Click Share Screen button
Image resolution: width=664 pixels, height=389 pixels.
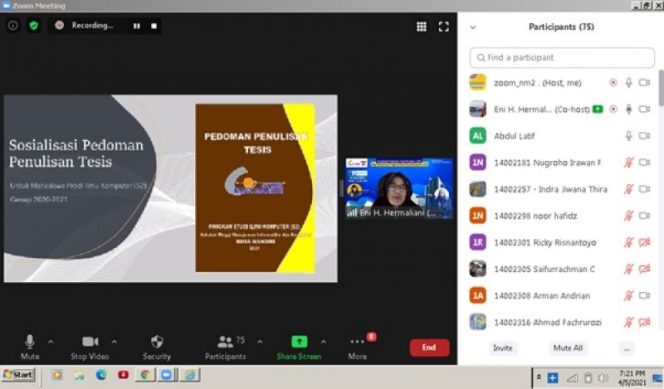click(x=299, y=348)
